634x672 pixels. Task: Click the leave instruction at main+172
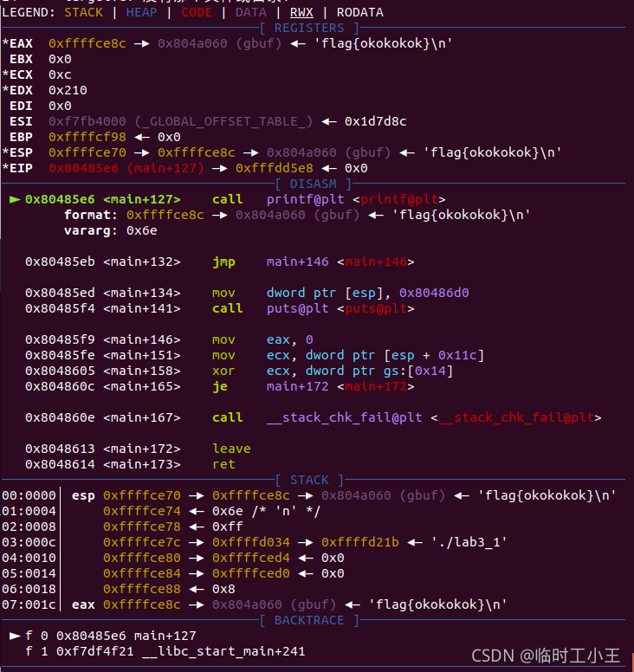231,449
